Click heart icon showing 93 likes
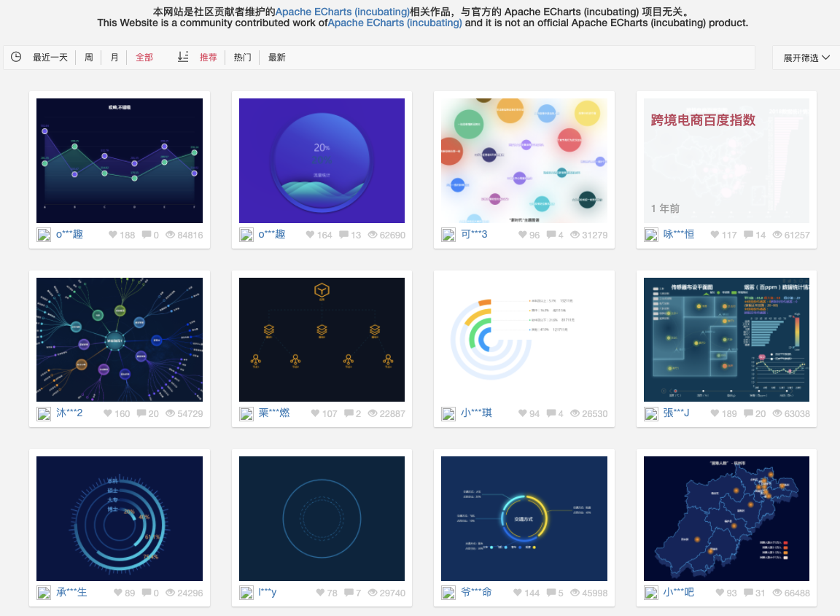 (x=720, y=593)
